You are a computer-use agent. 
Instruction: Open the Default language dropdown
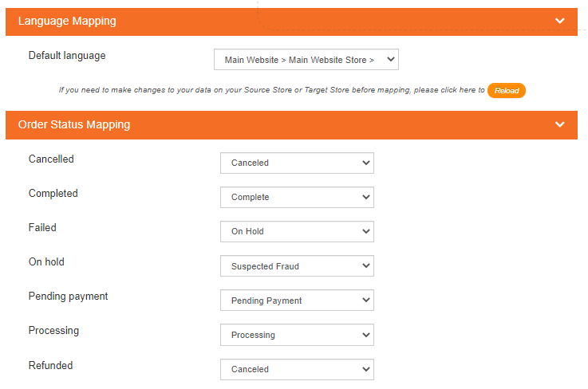(306, 60)
